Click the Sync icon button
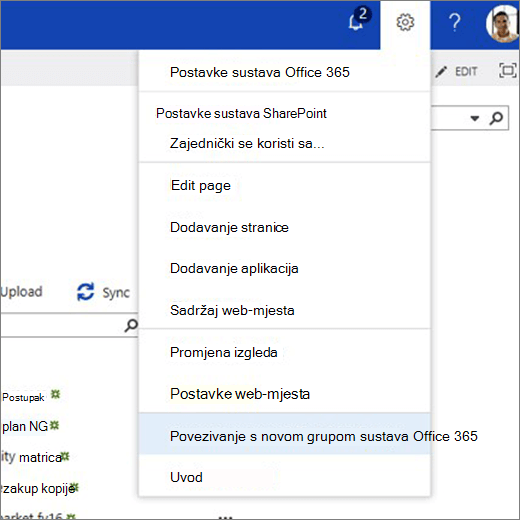The image size is (520, 520). click(103, 292)
